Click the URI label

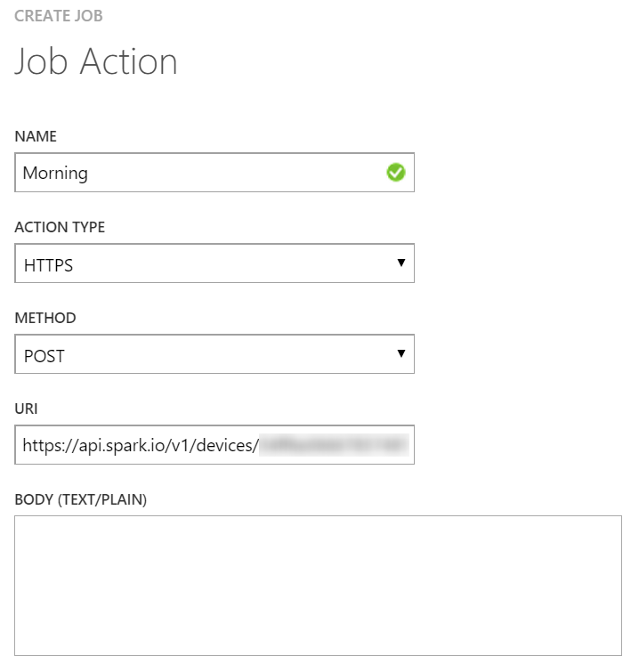(26, 409)
